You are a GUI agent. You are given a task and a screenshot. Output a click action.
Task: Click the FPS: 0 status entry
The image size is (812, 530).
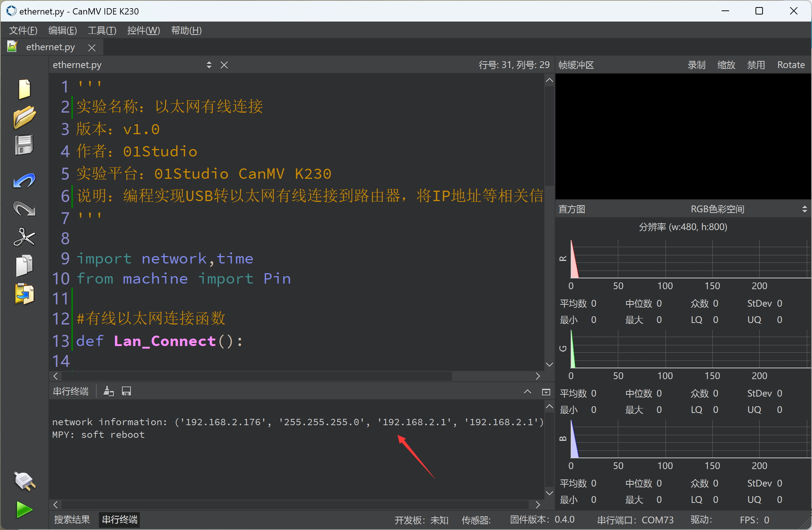[754, 520]
